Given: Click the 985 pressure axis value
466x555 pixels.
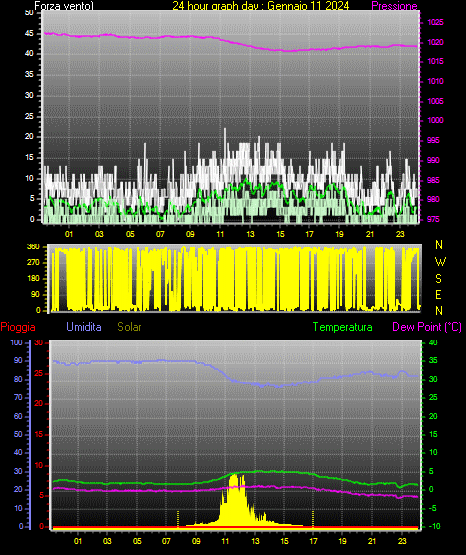Looking at the screenshot, I should point(433,180).
